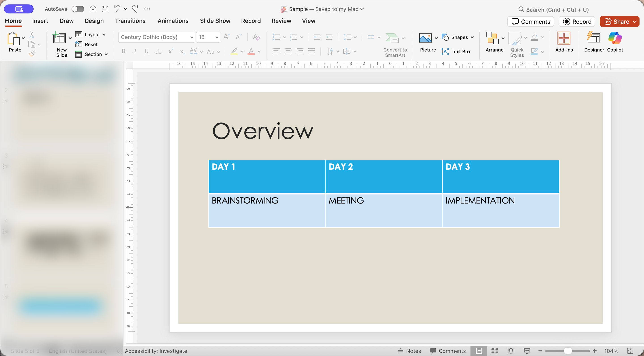Viewport: 644px width, 356px height.
Task: Toggle the AutoSave switch
Action: point(78,9)
